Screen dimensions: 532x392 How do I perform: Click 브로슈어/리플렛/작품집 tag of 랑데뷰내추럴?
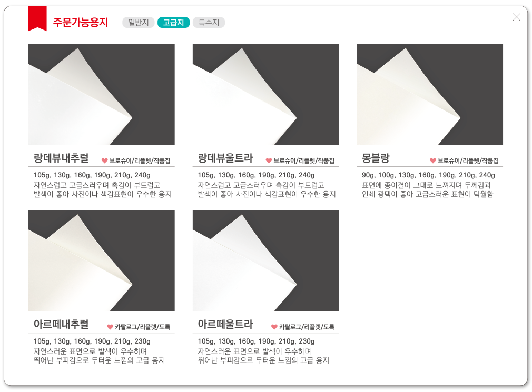[x=140, y=160]
